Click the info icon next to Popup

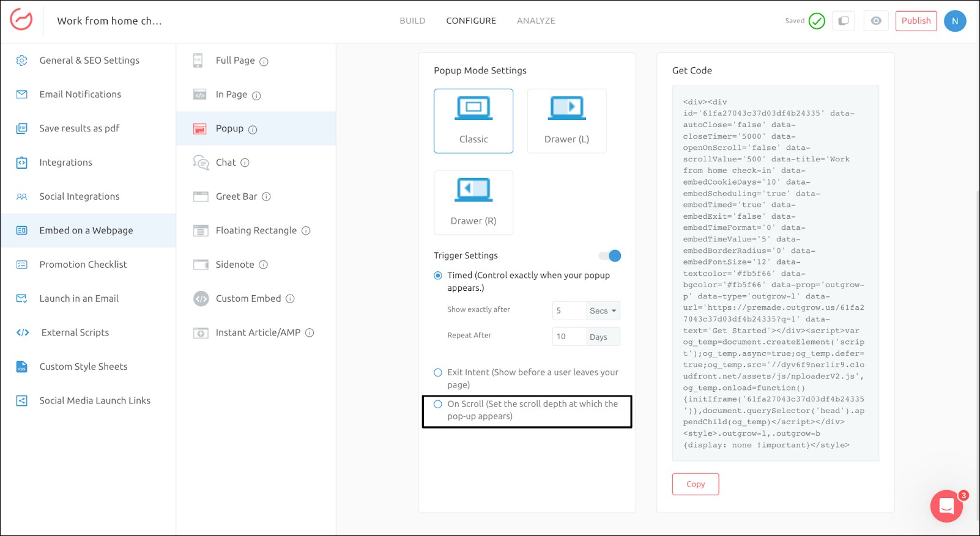click(253, 130)
